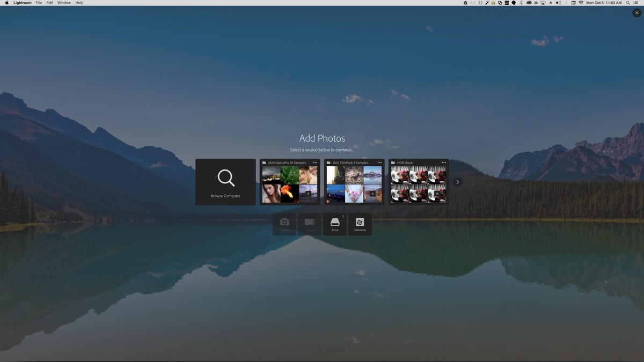Viewport: 644px width, 362px height.
Task: Click the Browse Computer magnifier tile
Action: point(225,182)
